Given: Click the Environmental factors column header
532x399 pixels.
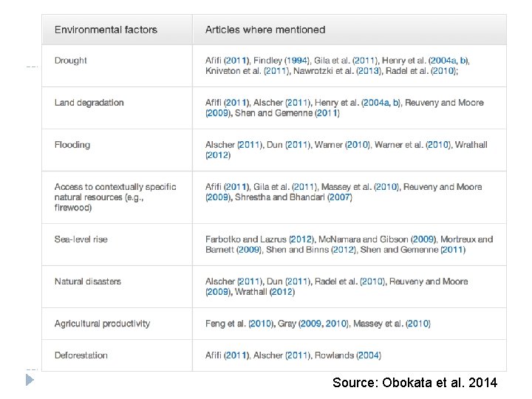Looking at the screenshot, I should (106, 30).
